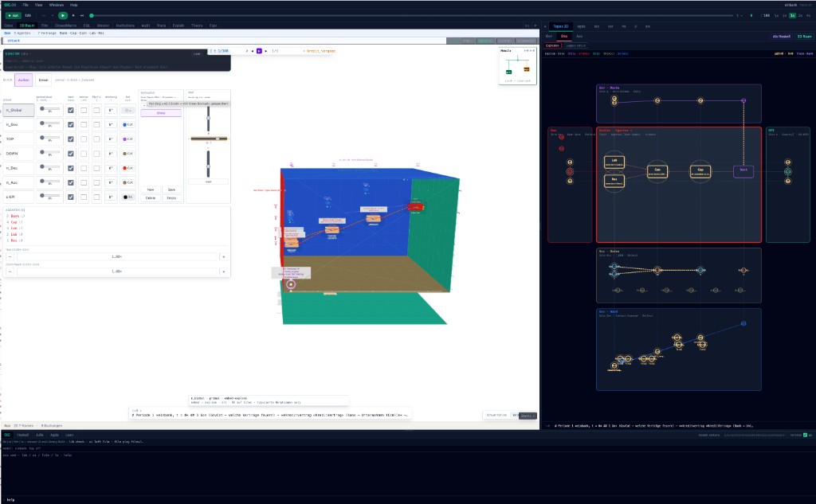Toggle the checked box in n_Acc row
Viewport: 816px width, 504px height.
pyautogui.click(x=71, y=182)
